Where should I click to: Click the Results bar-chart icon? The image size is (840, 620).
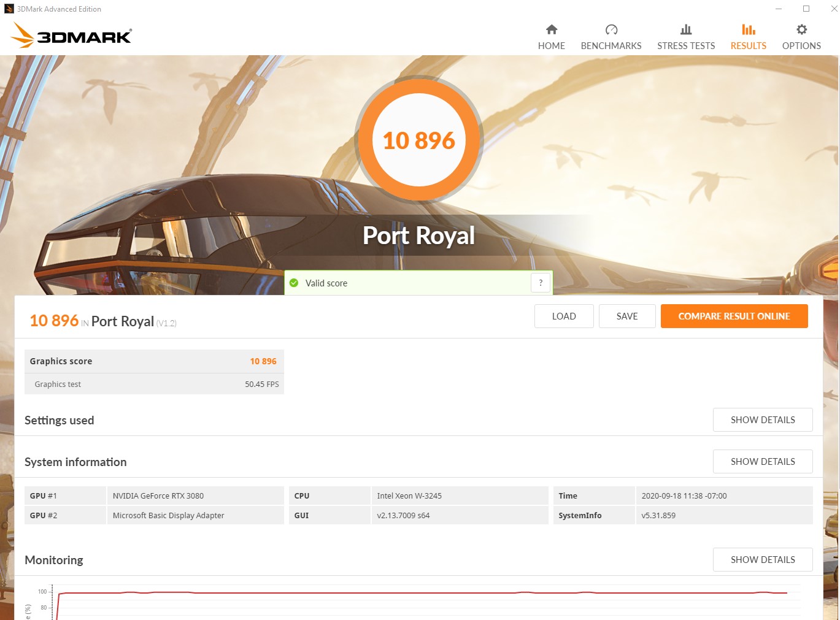[749, 29]
